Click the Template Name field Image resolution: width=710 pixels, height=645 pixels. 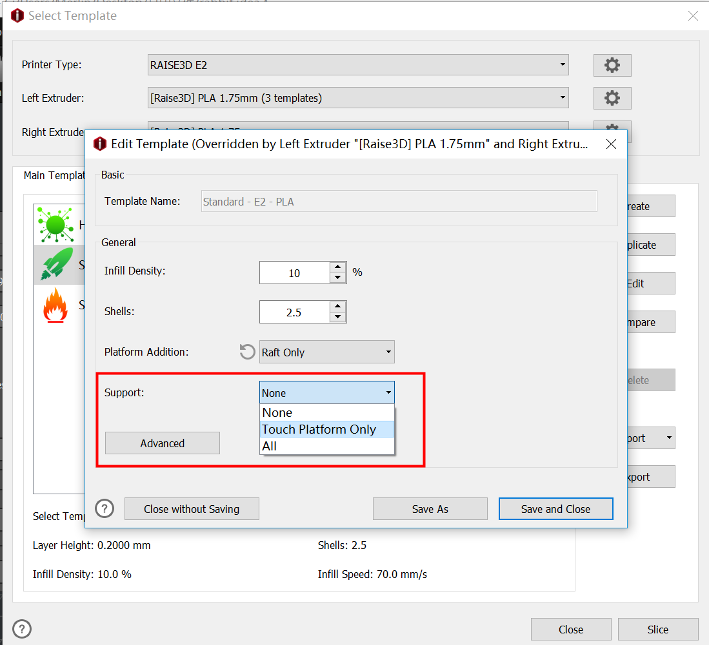click(399, 202)
